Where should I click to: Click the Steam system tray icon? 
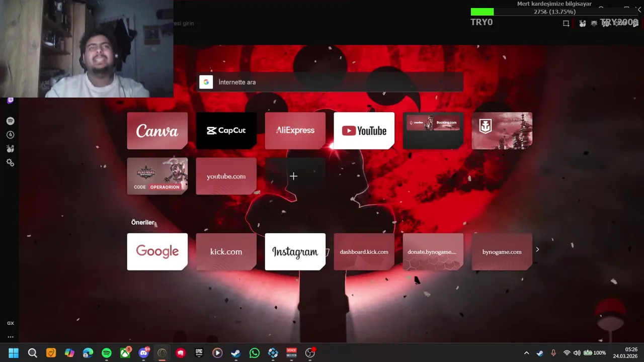[x=540, y=353]
